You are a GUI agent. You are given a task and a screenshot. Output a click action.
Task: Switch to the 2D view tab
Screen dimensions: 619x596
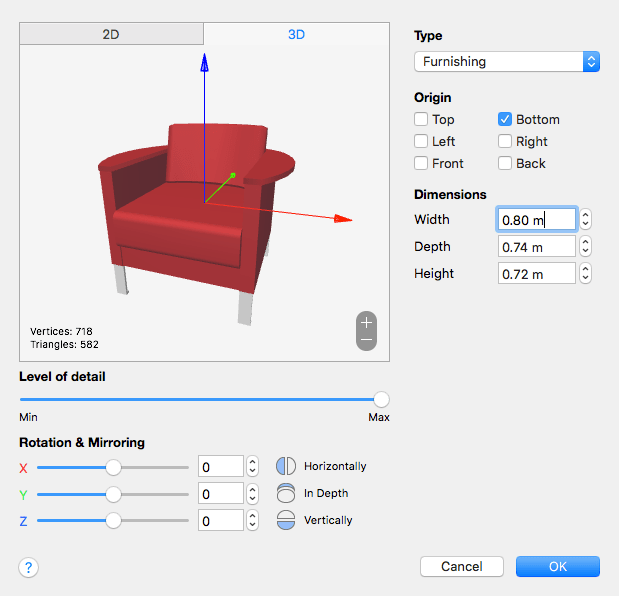click(111, 34)
